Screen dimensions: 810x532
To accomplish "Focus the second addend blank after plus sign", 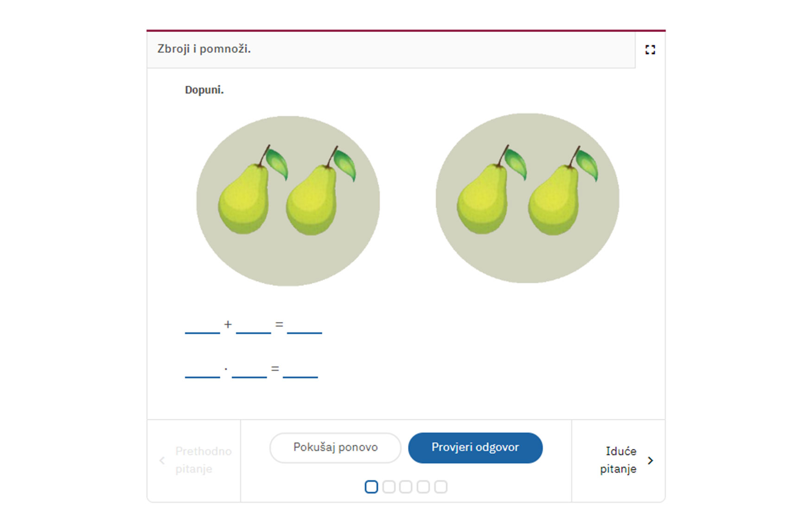I will point(254,325).
